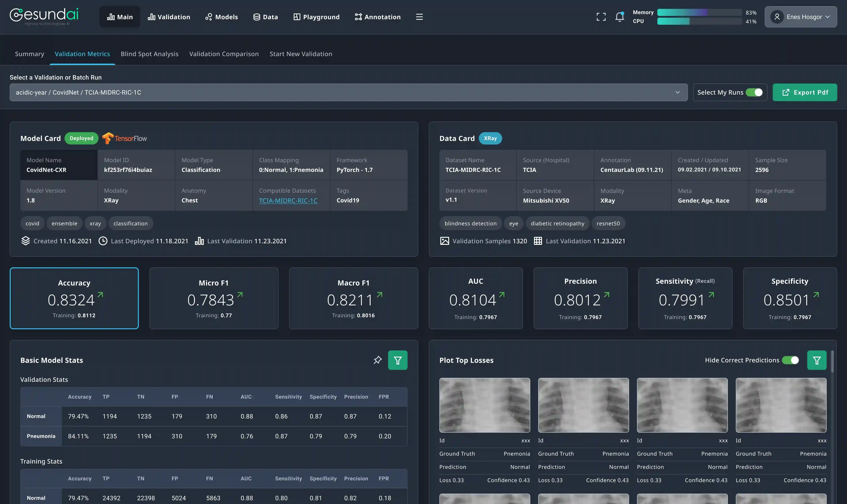Click the Export Pdf button
Screen dimensions: 847x504
tap(805, 92)
